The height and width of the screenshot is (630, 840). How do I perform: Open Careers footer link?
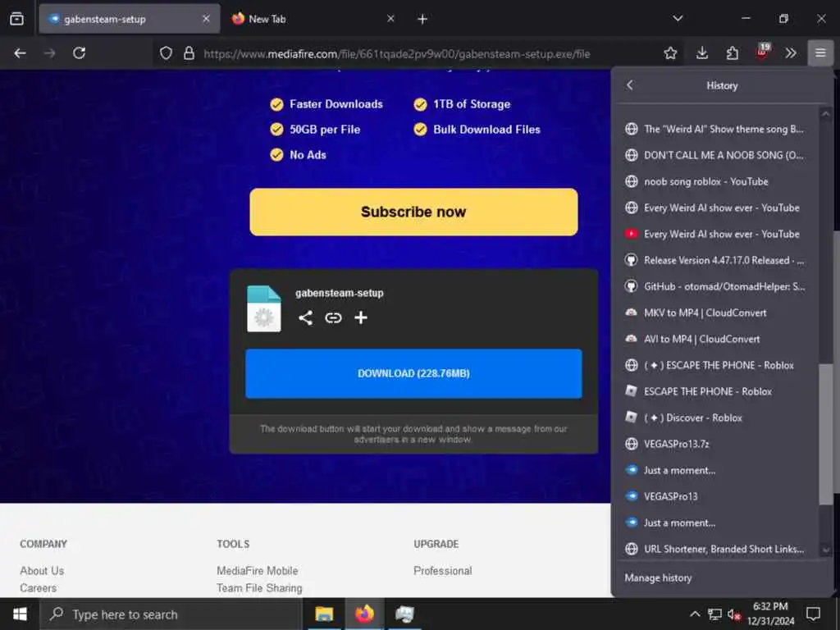(38, 587)
